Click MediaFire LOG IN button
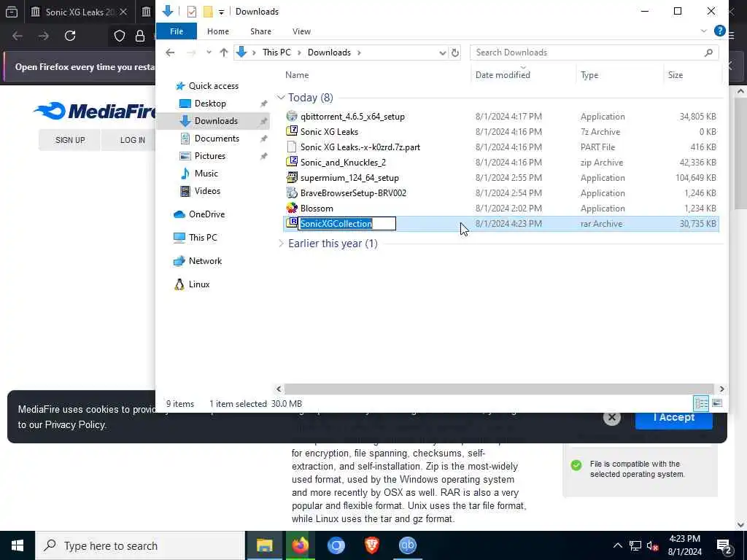The width and height of the screenshot is (747, 560). point(133,140)
